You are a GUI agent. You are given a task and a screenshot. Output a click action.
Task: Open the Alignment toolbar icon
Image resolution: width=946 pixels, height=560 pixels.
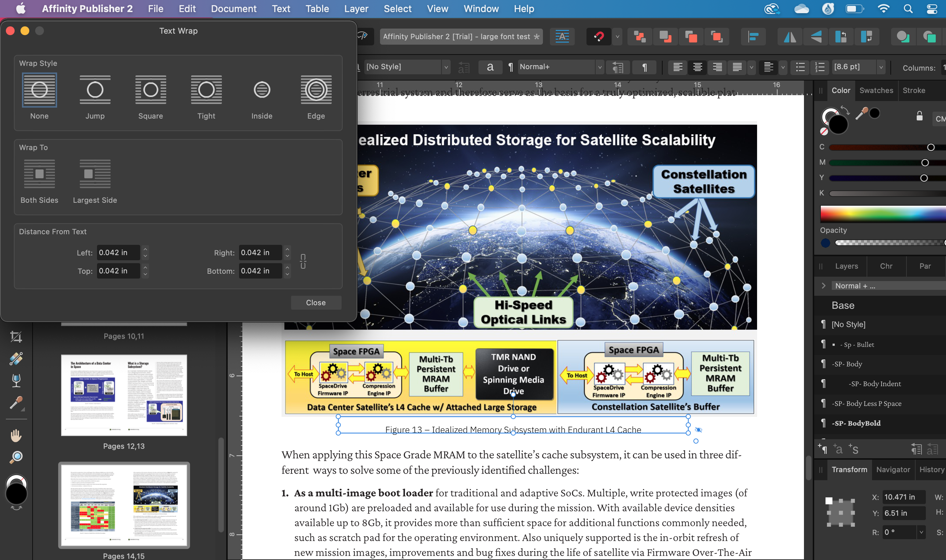pyautogui.click(x=753, y=37)
